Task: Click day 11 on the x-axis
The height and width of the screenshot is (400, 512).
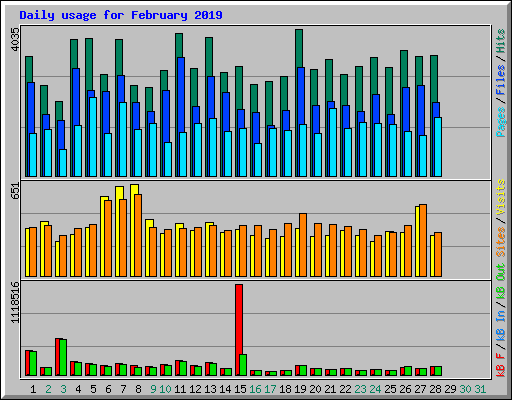Action: 180,389
